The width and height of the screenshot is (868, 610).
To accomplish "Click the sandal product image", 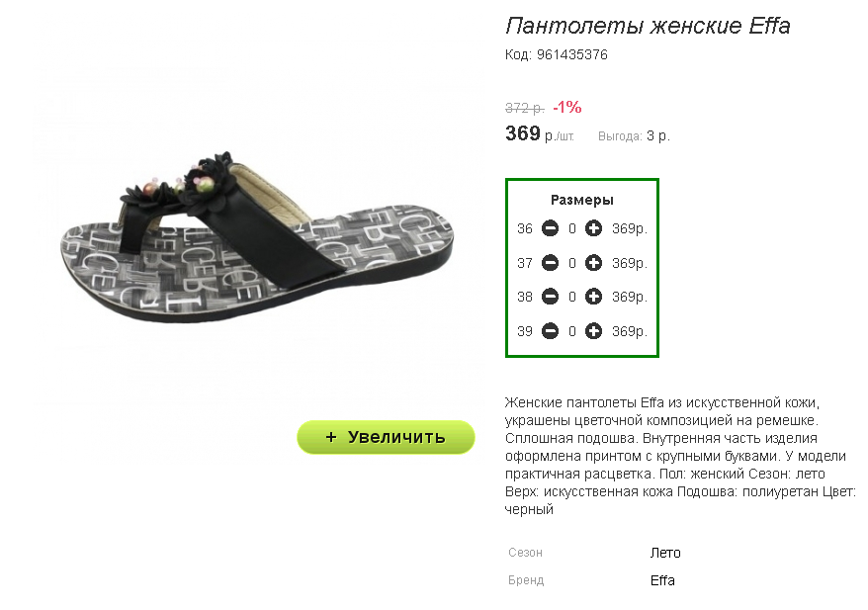I will [x=257, y=237].
